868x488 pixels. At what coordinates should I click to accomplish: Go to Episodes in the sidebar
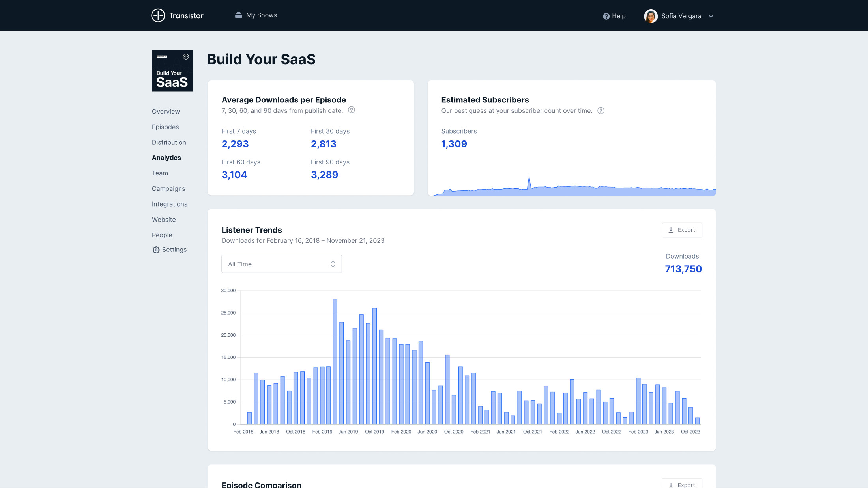[x=165, y=127]
